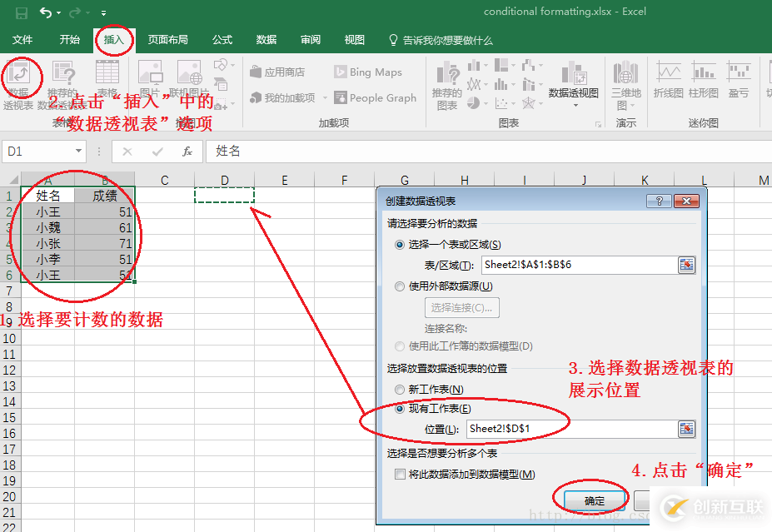Insert a 柱形图 column sparkline

704,80
